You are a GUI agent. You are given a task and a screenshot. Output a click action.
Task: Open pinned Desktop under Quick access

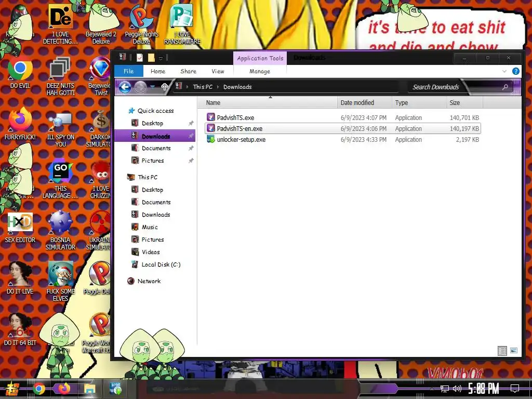tap(152, 123)
